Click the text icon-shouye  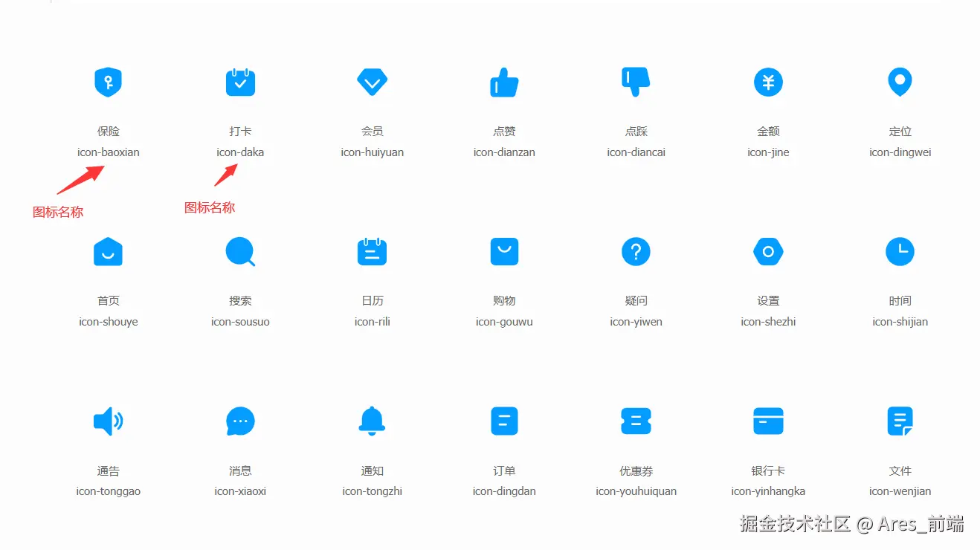(x=108, y=322)
